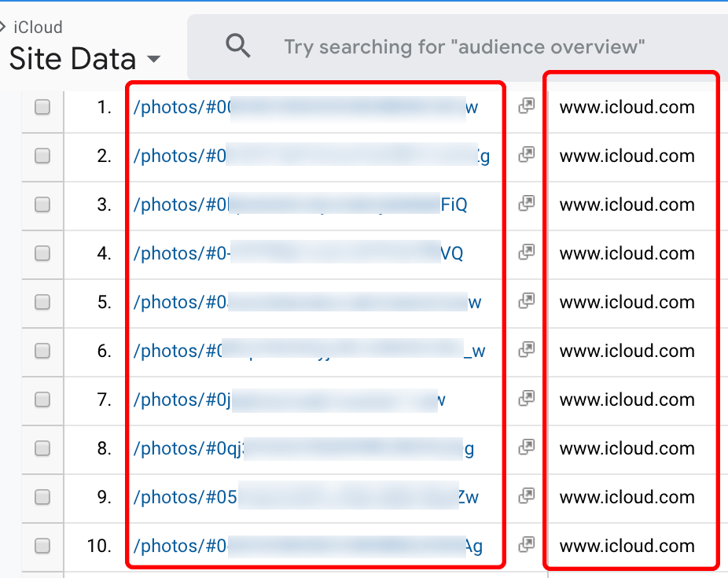This screenshot has width=728, height=578.
Task: Check the checkbox for row 6
Action: 42,351
